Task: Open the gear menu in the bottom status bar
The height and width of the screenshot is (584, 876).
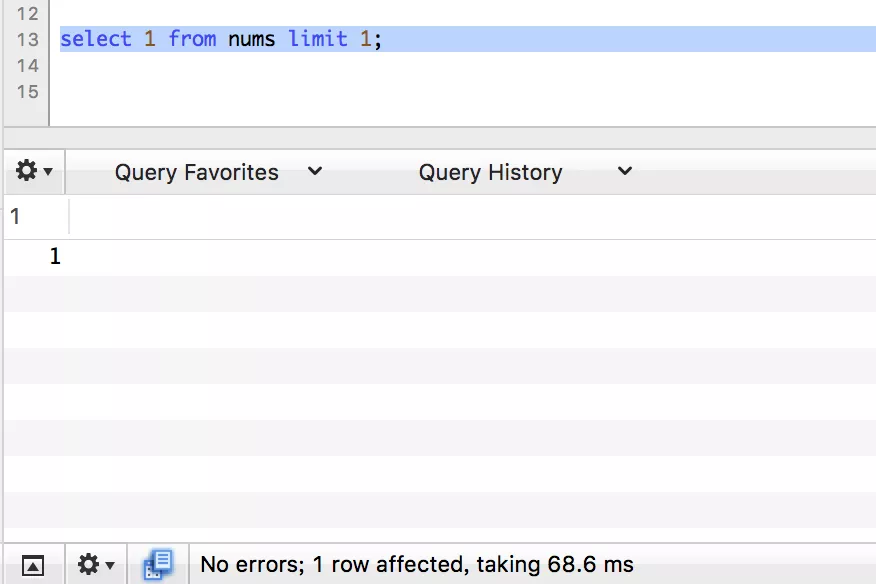Action: coord(96,565)
